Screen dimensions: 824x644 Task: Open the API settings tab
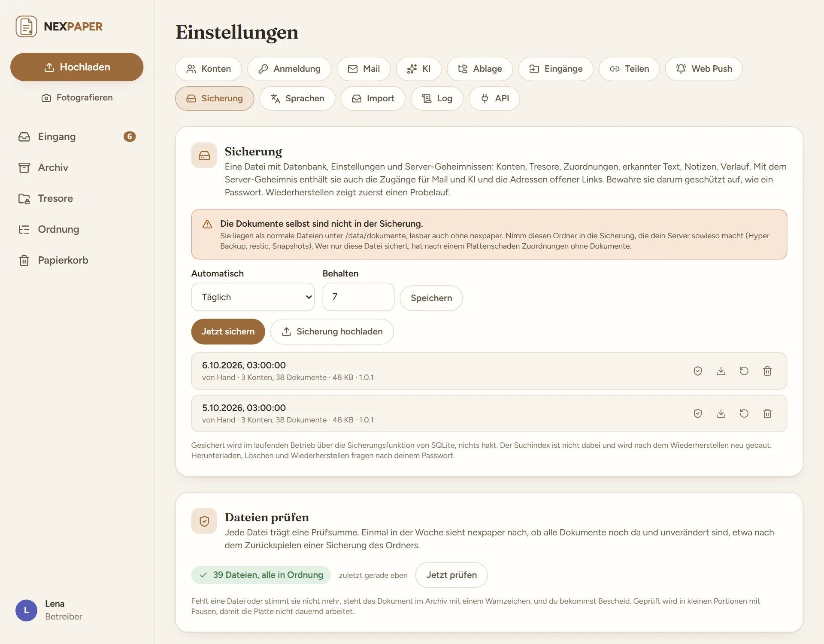[x=494, y=98]
